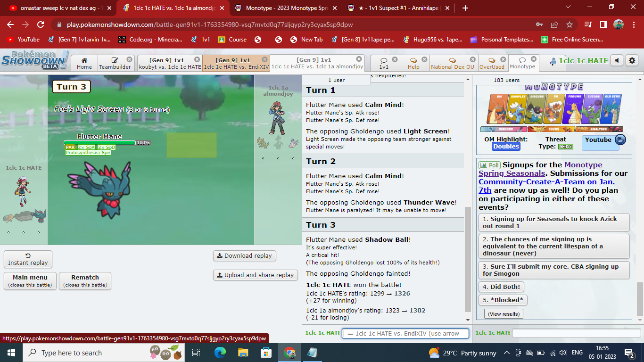Open the OverUsed room tab
644x362 pixels.
(x=492, y=63)
